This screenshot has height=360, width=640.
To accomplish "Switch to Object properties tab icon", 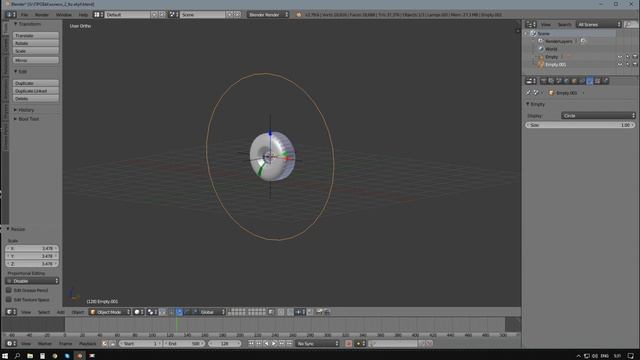I will (574, 81).
